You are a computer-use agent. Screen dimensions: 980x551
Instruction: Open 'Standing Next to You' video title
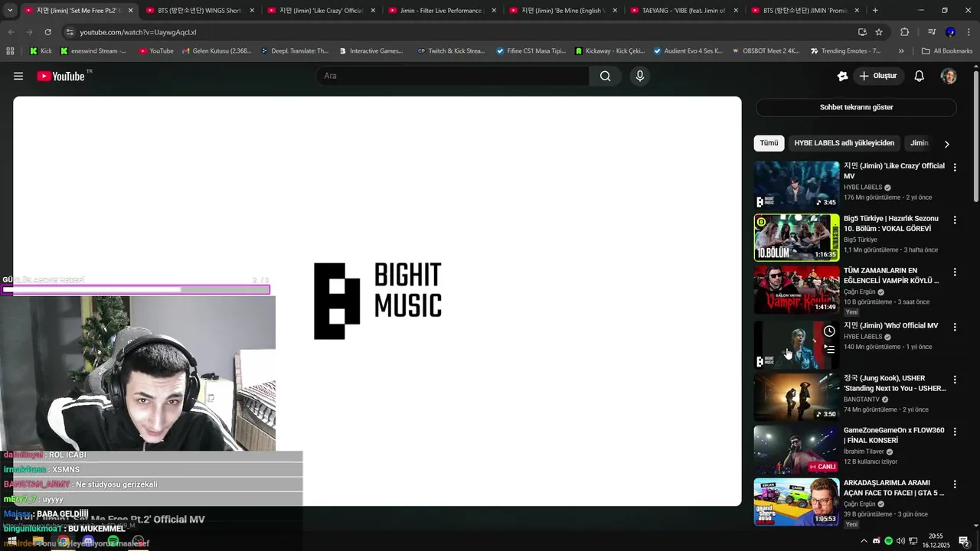coord(894,383)
